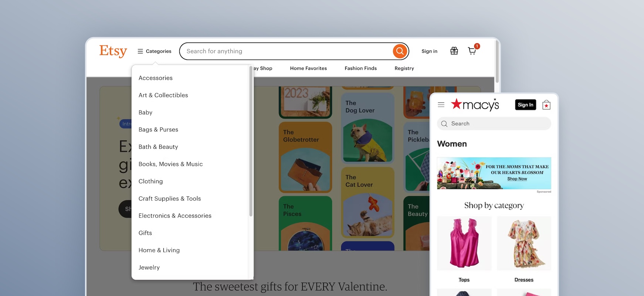Select Art & Collectibles category
Image resolution: width=644 pixels, height=296 pixels.
click(163, 95)
